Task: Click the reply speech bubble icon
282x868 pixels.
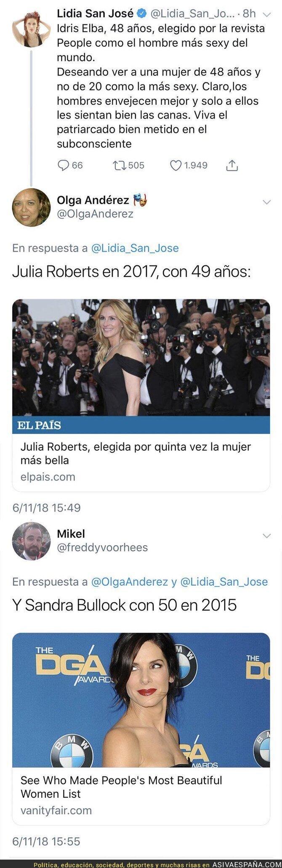Action: [63, 165]
